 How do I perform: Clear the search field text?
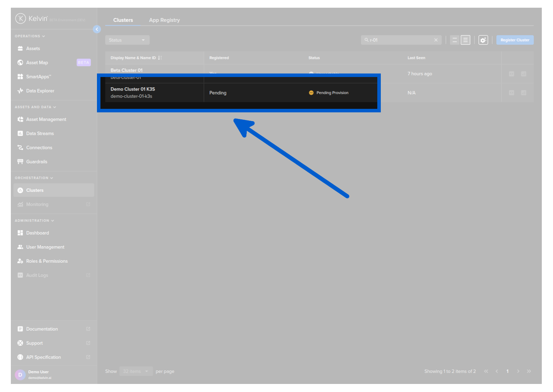tap(436, 40)
